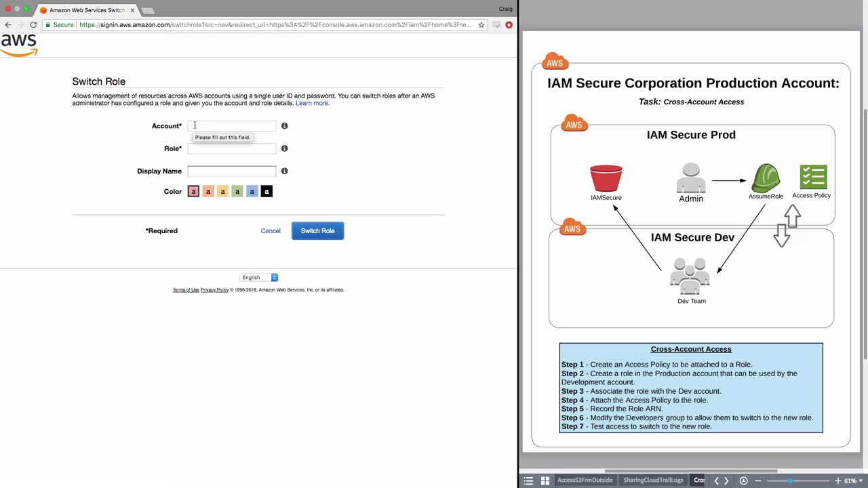Select the 'Step 7' test access line
The image size is (868, 488).
pos(637,427)
